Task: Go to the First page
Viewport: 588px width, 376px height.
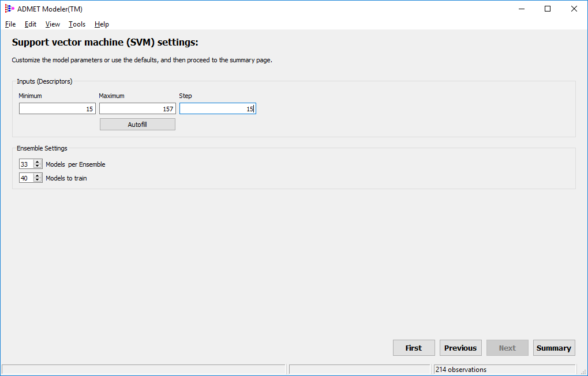Action: point(414,348)
